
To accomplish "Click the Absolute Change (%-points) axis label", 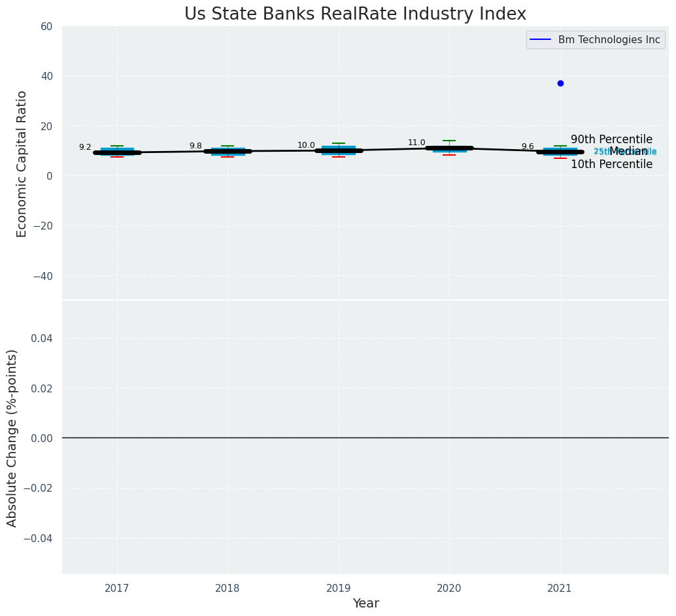I will [x=12, y=437].
